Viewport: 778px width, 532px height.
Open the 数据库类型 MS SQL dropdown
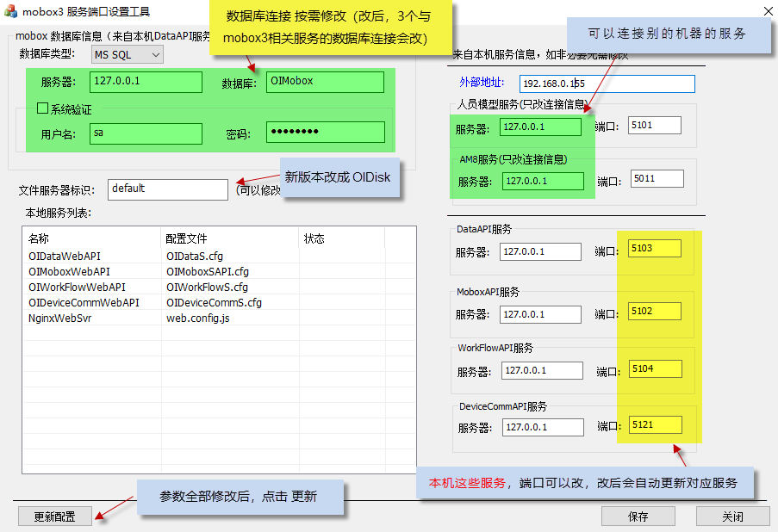tap(127, 54)
